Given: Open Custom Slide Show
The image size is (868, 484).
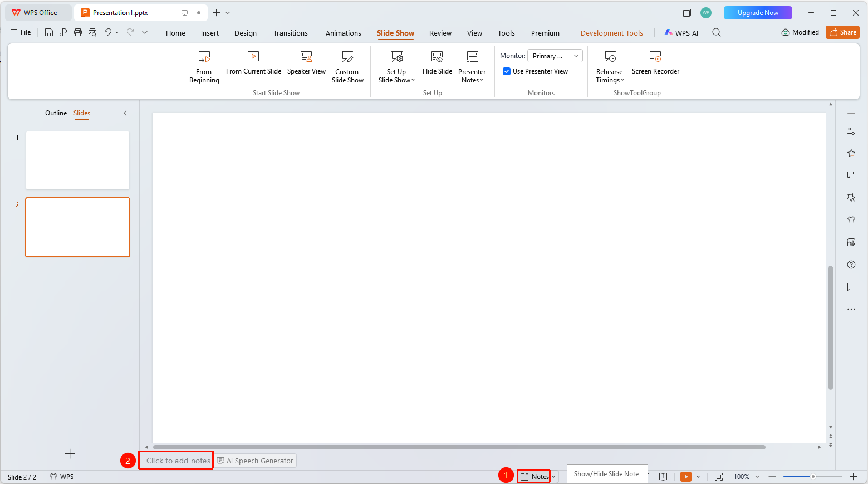Looking at the screenshot, I should tap(347, 67).
